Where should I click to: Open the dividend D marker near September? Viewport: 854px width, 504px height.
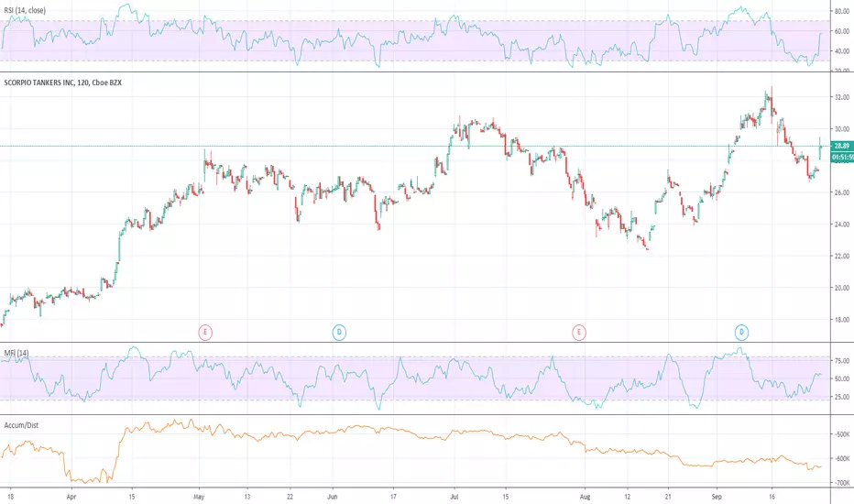(x=741, y=332)
